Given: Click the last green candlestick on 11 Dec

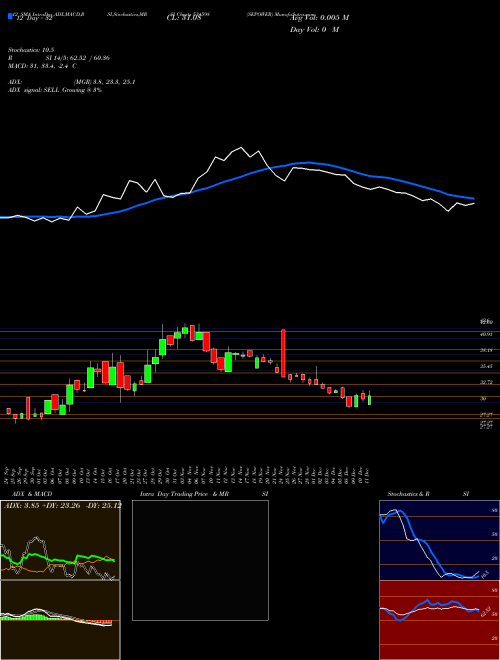Looking at the screenshot, I should click(x=370, y=399).
